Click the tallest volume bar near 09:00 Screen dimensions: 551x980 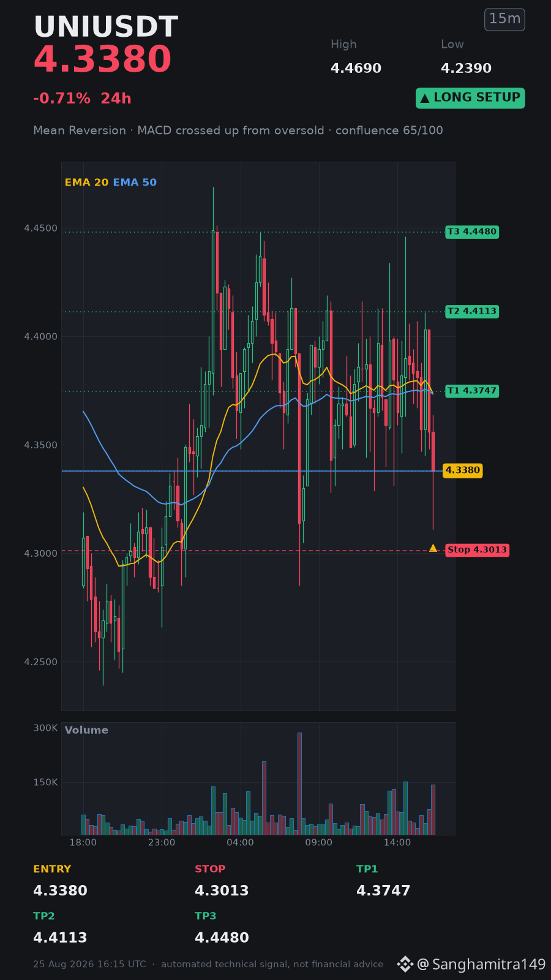pyautogui.click(x=299, y=783)
